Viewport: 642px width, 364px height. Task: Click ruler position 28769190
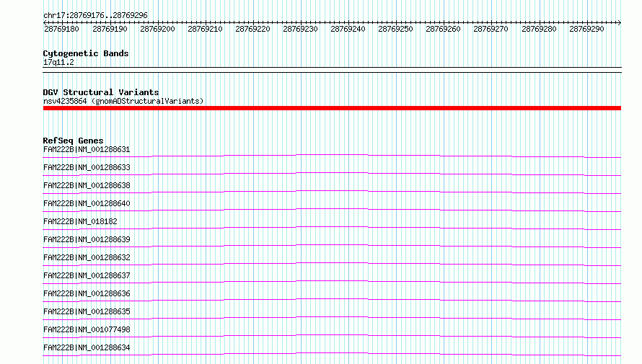click(x=110, y=29)
